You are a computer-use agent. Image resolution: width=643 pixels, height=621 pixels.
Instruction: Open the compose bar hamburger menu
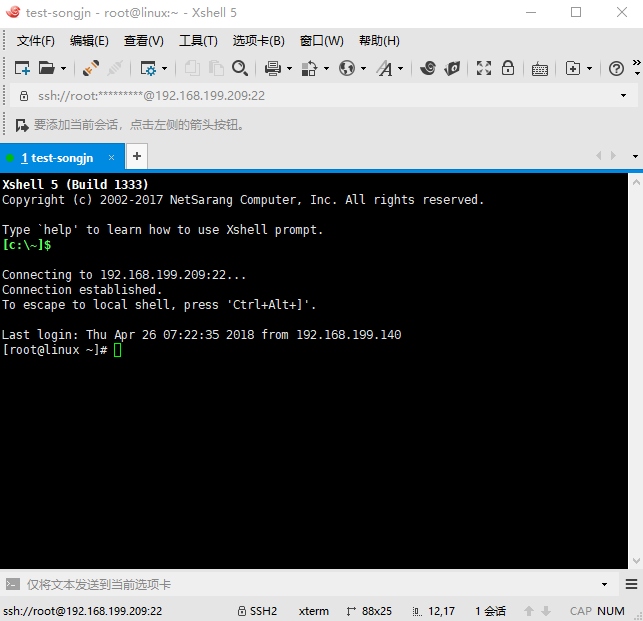632,584
